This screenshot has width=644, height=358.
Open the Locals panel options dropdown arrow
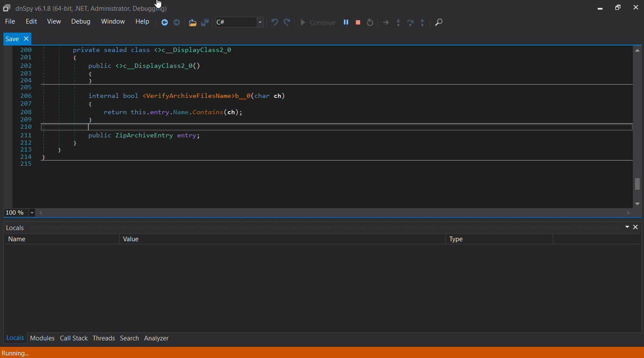tap(627, 227)
